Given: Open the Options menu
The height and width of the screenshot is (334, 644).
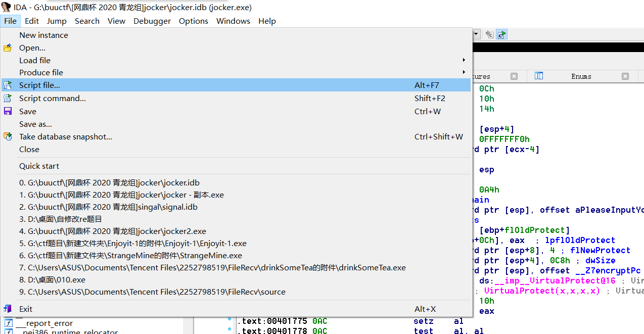Looking at the screenshot, I should point(194,21).
